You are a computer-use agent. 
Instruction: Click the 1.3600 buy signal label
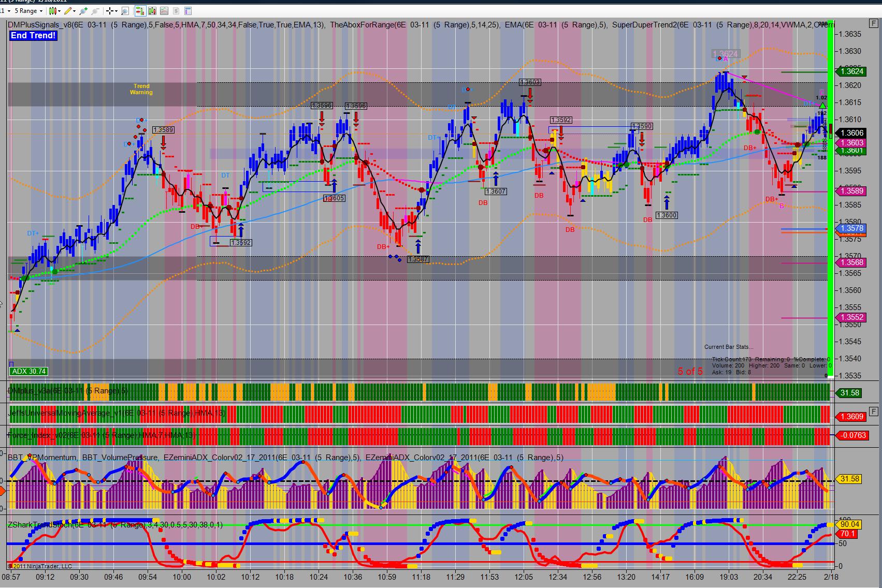(x=667, y=215)
